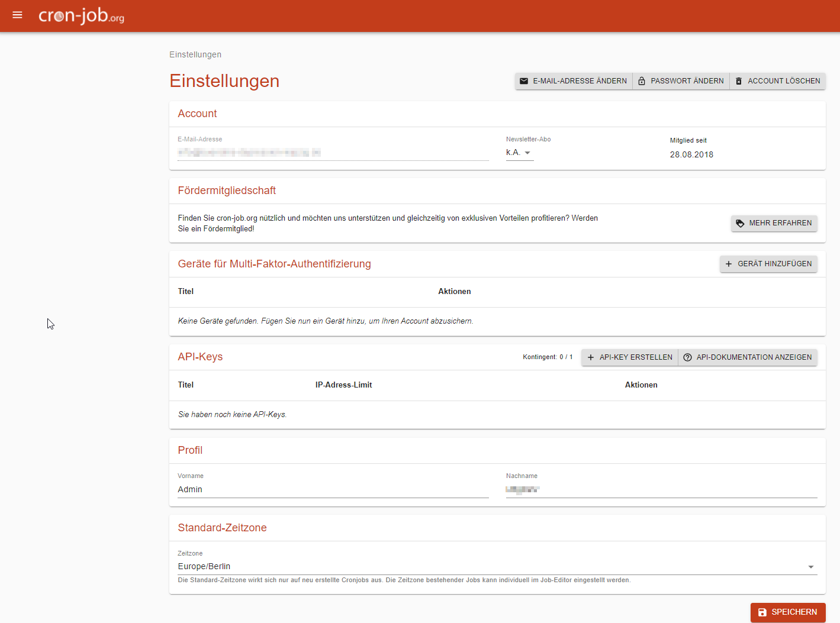Focus the Vorname field containing Admin
Viewport: 840px width, 623px height.
click(333, 490)
